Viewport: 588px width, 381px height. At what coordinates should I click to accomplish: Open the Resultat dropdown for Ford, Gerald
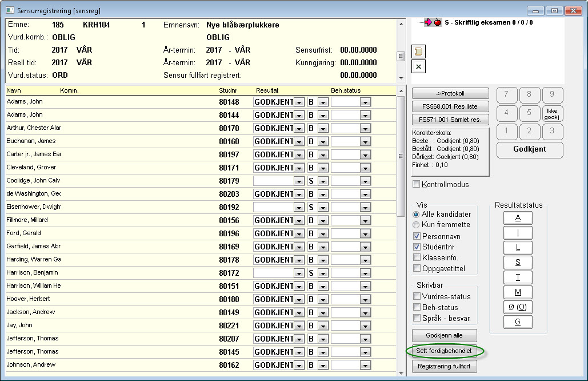click(x=299, y=234)
